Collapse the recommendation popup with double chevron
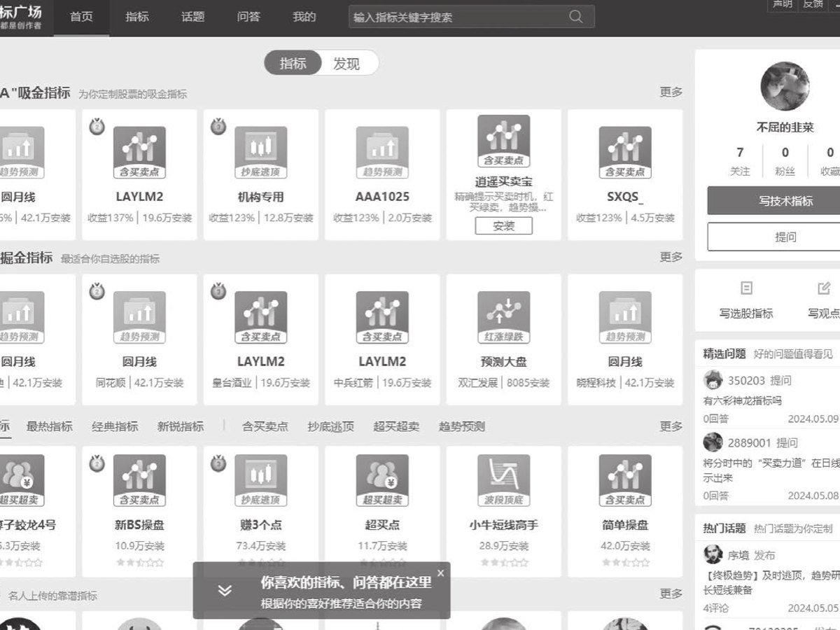Viewport: 840px width, 630px height. coord(224,590)
